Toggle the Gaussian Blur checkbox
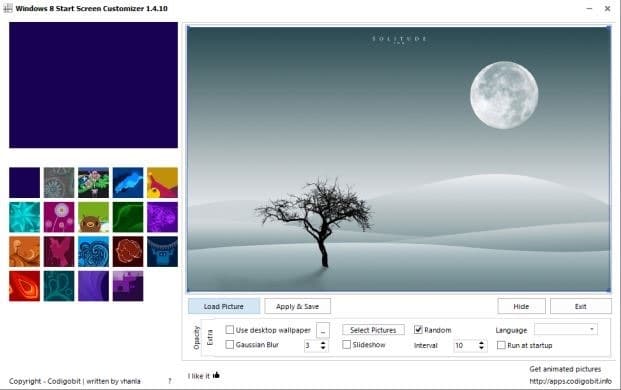 click(229, 344)
